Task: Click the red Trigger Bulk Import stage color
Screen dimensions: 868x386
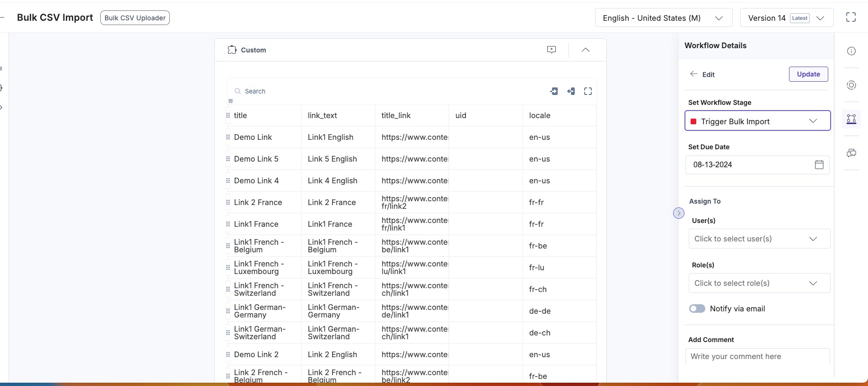Action: click(x=693, y=121)
